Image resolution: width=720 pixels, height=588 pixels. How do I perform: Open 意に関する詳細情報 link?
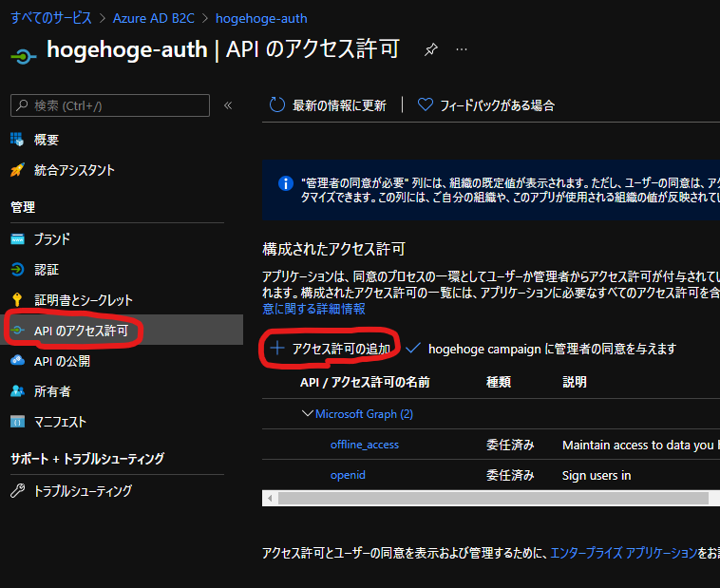pos(313,309)
